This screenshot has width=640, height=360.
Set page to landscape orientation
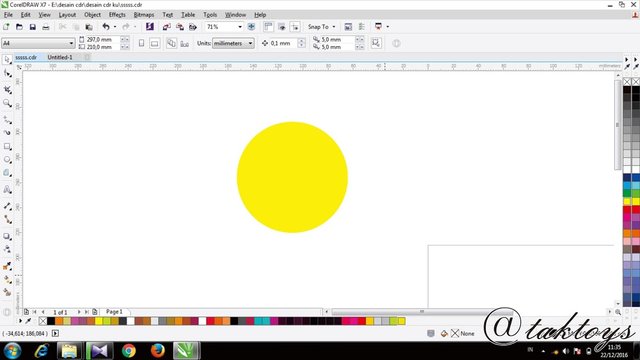(154, 43)
